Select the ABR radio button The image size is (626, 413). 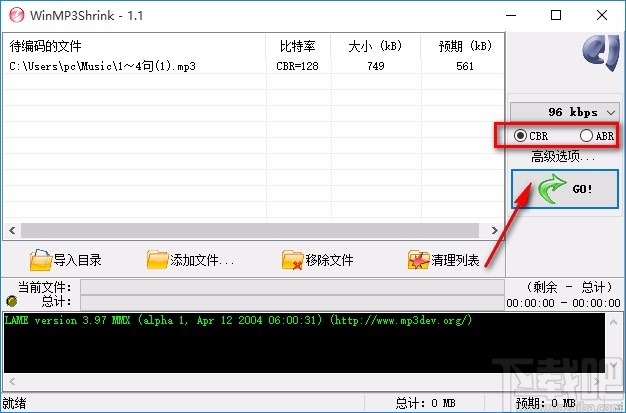[x=586, y=136]
